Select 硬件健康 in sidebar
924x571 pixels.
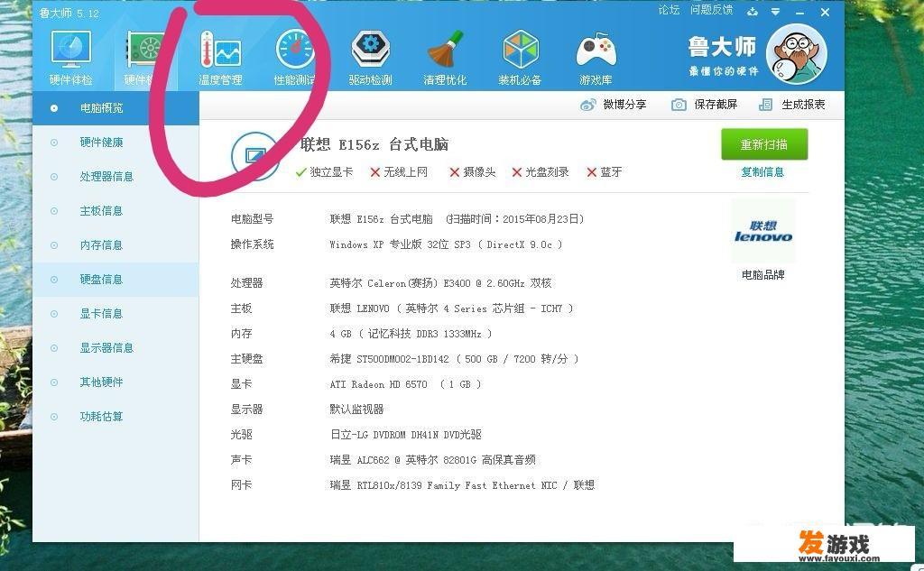coord(115,142)
